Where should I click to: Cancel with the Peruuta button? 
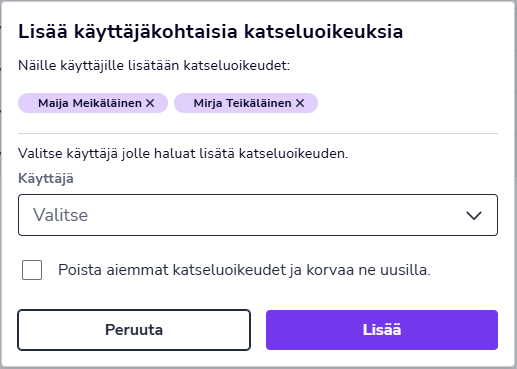pyautogui.click(x=134, y=330)
